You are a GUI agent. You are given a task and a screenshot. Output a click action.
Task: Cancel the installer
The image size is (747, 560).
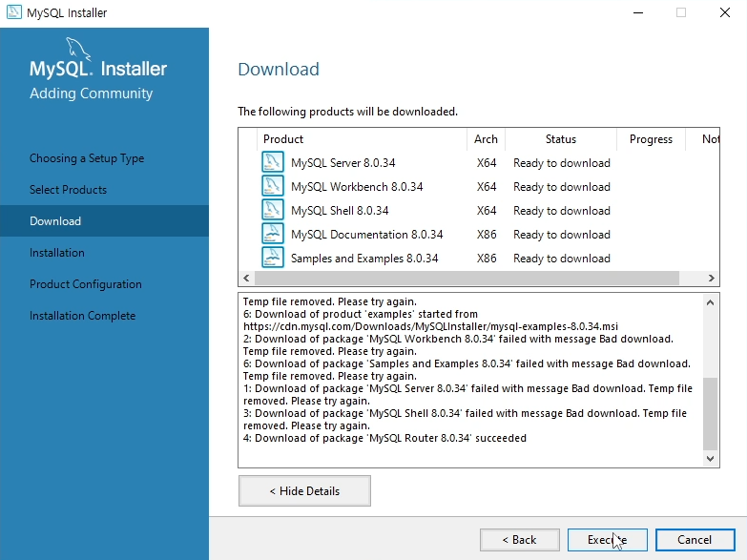click(695, 540)
